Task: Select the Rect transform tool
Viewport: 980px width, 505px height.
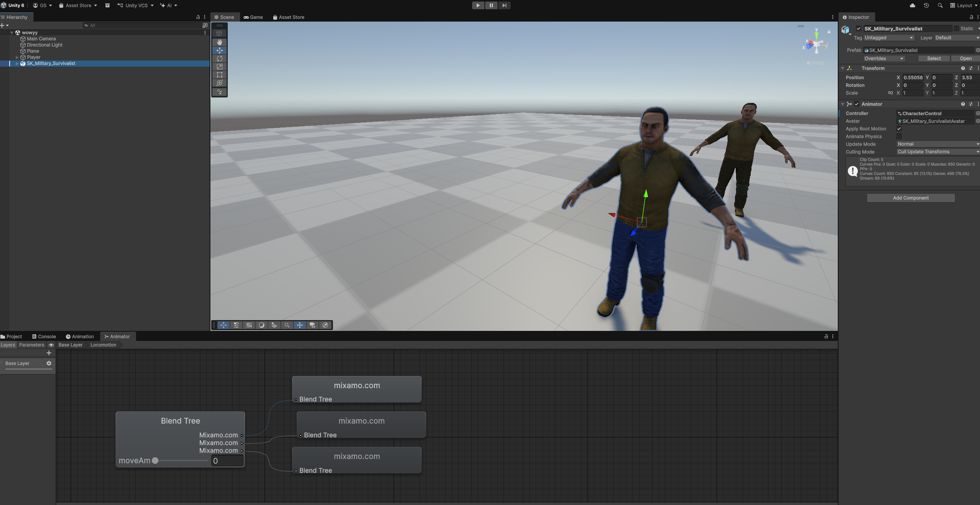Action: (x=219, y=75)
